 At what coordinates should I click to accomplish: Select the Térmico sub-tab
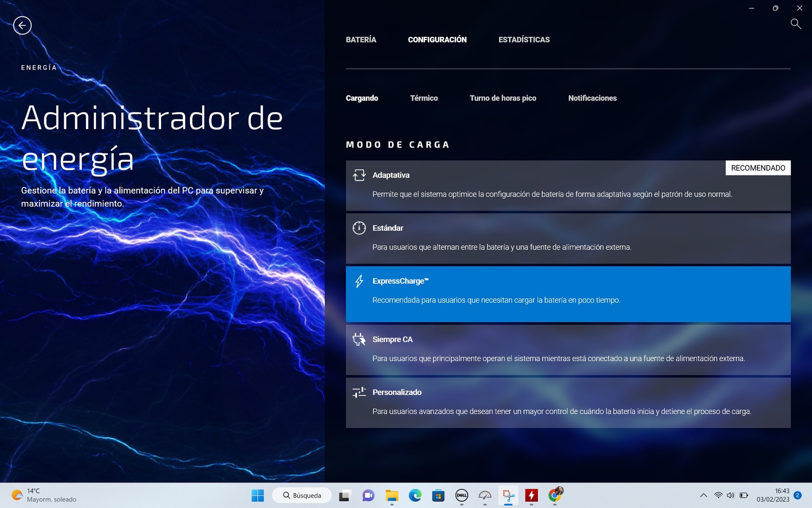click(424, 98)
